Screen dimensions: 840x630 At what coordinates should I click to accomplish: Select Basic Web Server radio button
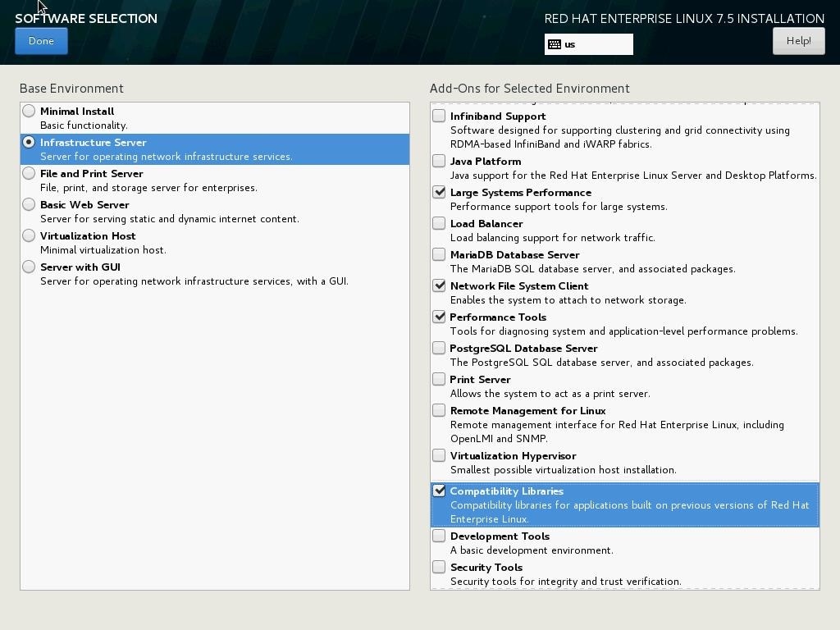coord(29,204)
